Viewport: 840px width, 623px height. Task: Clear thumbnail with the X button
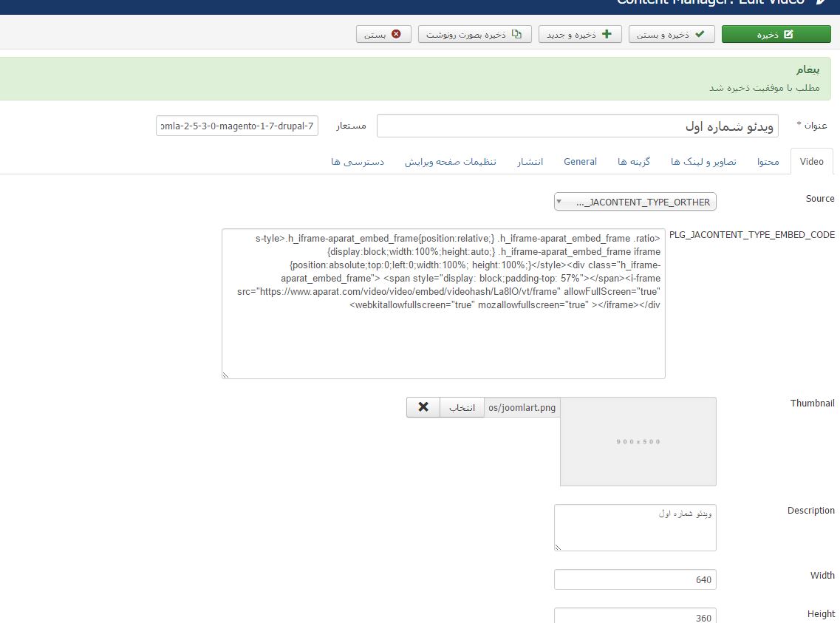tap(423, 407)
